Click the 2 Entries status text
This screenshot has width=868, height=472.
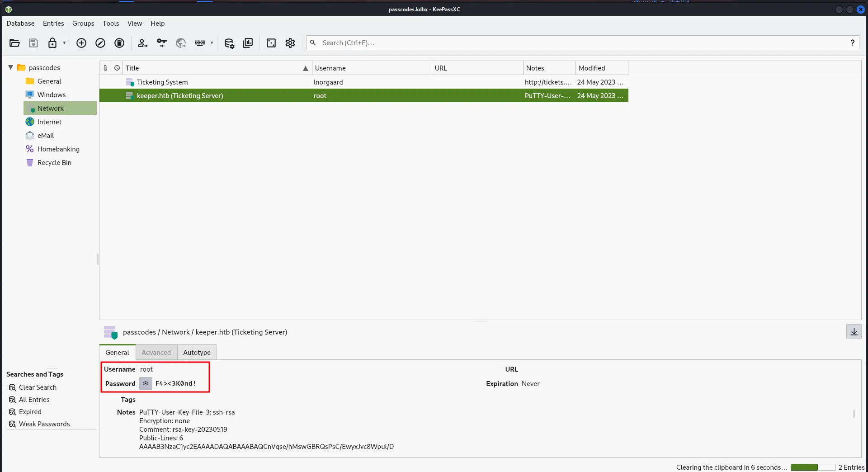851,467
